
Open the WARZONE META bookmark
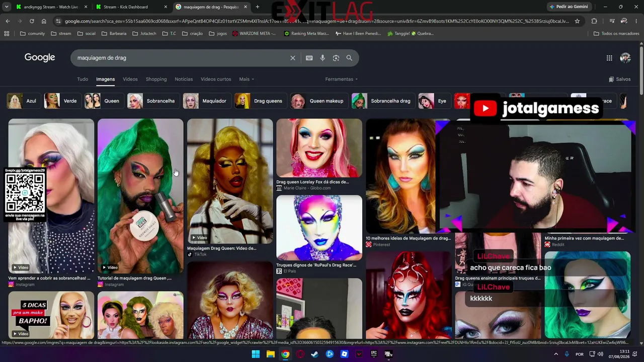coord(254,34)
